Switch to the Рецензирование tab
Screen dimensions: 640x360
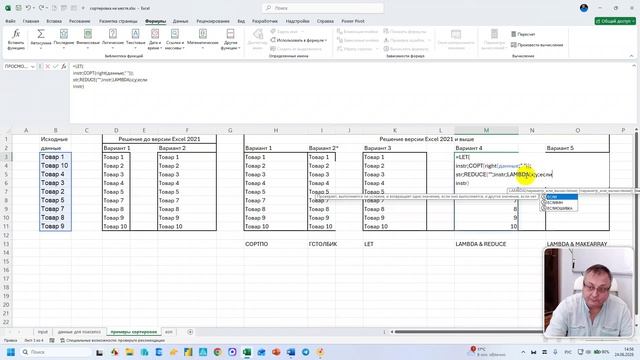(x=213, y=21)
